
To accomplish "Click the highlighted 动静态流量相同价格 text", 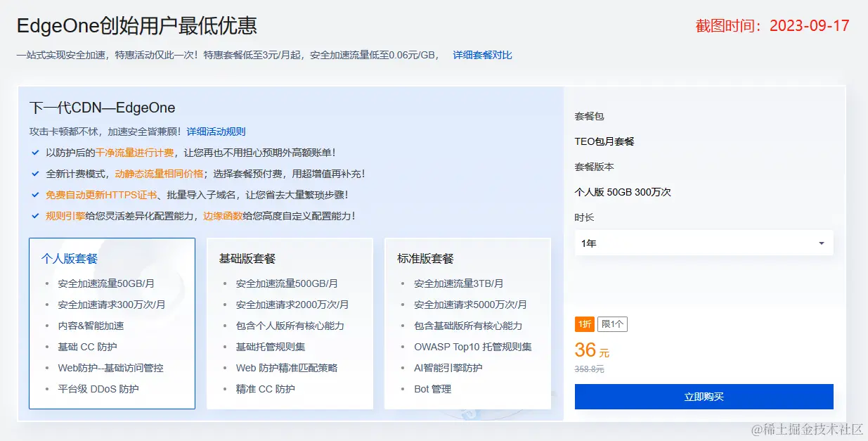I will coord(159,174).
